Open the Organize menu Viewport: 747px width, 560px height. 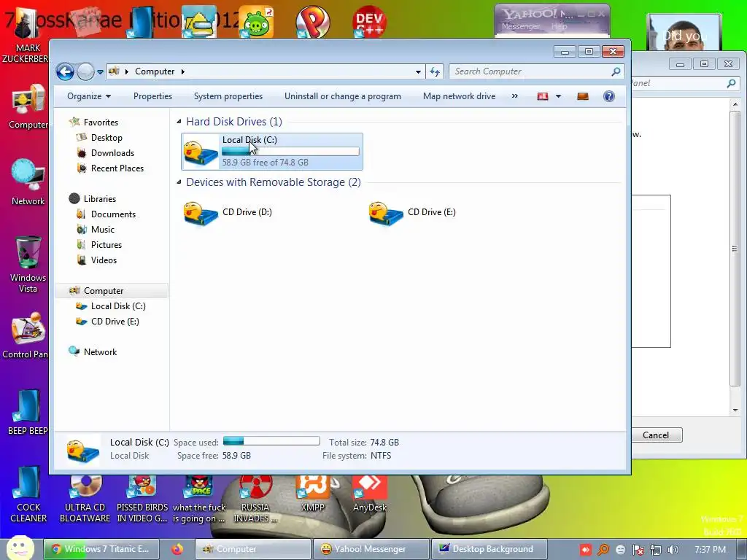point(89,96)
